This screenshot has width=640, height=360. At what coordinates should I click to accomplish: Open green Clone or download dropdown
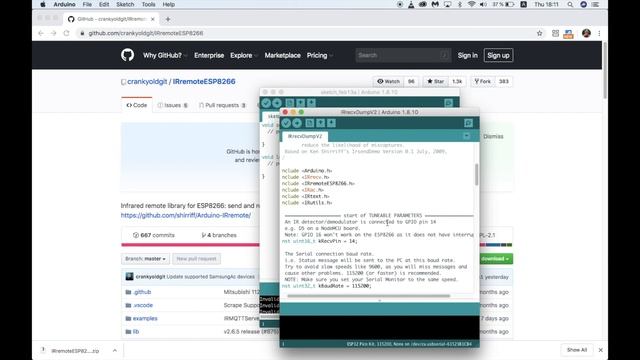496,259
